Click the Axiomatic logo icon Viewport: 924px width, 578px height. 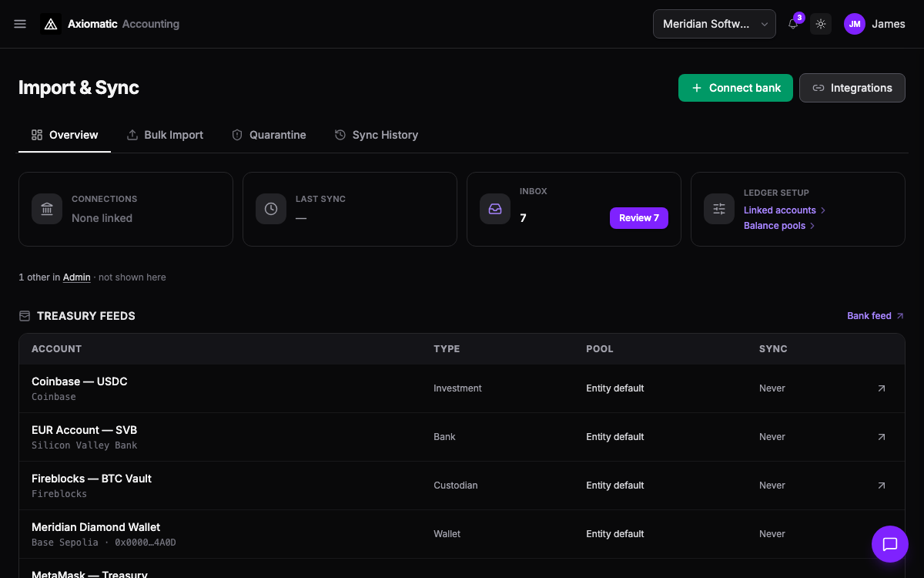coord(51,24)
